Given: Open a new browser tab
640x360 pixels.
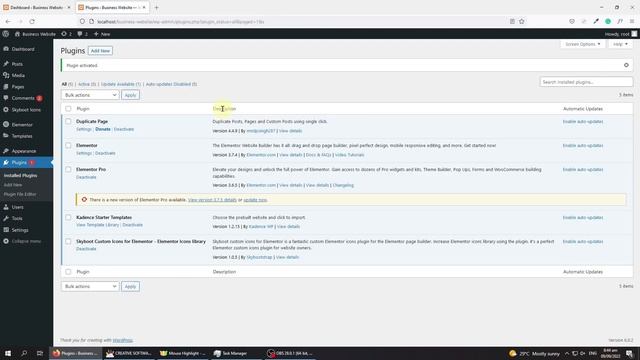Looking at the screenshot, I should pos(156,7).
